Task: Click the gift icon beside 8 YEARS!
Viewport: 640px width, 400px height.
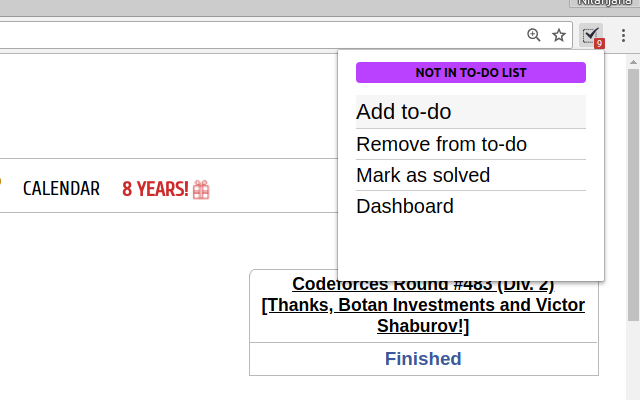Action: click(x=201, y=189)
